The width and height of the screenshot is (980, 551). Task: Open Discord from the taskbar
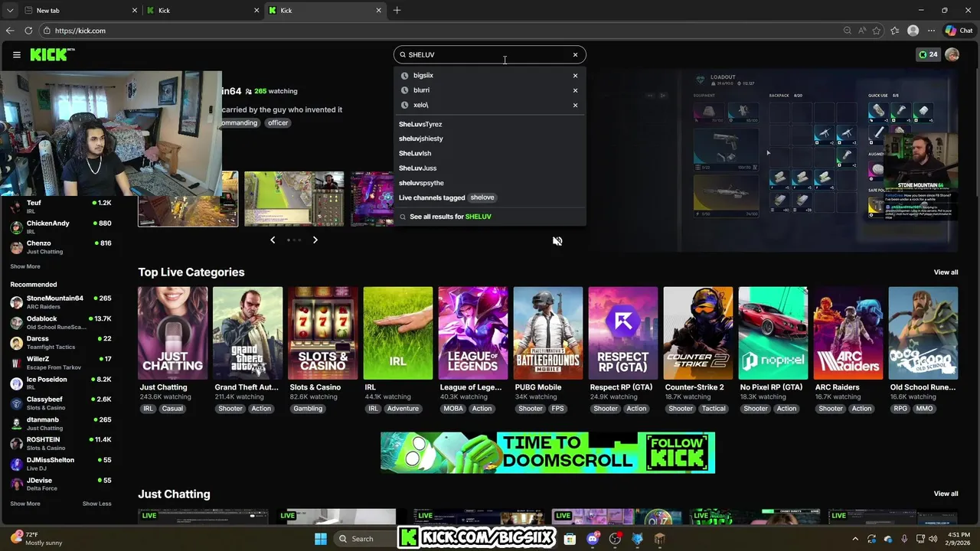tap(592, 539)
